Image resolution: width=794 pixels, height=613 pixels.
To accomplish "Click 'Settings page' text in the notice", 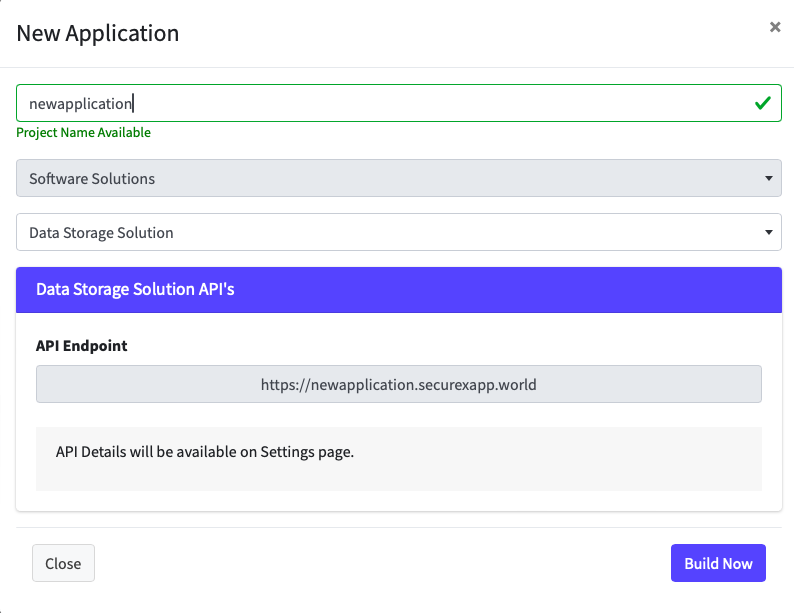I will (307, 452).
